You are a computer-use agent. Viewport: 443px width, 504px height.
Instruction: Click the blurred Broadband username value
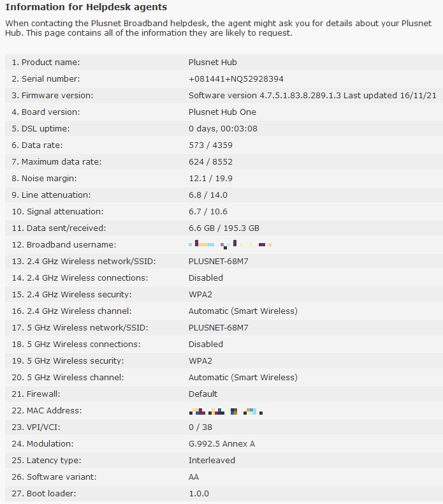click(230, 244)
